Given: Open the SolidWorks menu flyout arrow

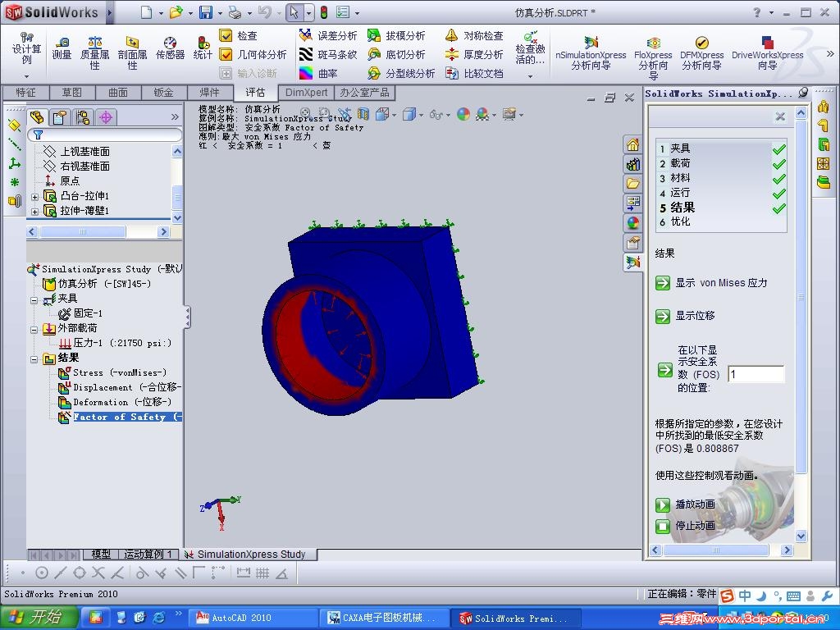Looking at the screenshot, I should (109, 12).
